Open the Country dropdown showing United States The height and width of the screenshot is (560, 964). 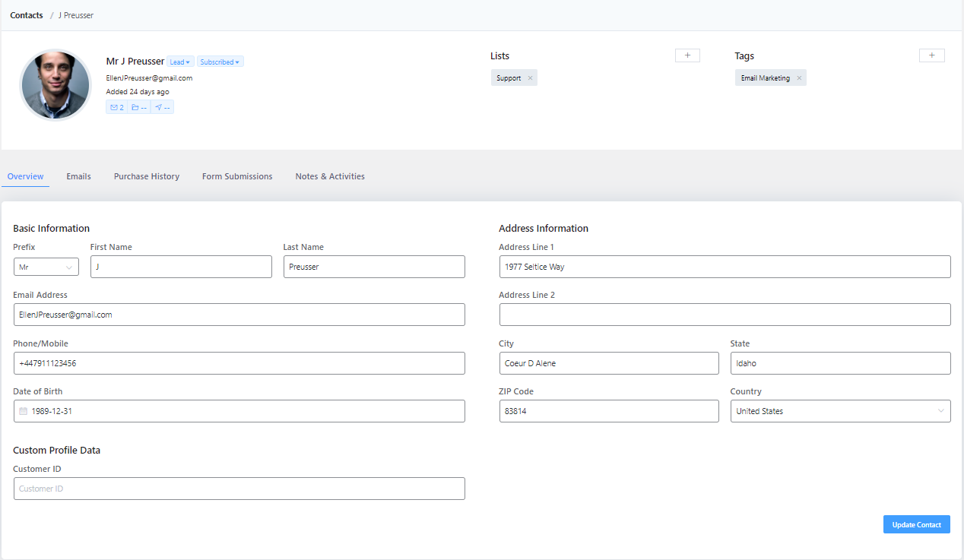840,411
